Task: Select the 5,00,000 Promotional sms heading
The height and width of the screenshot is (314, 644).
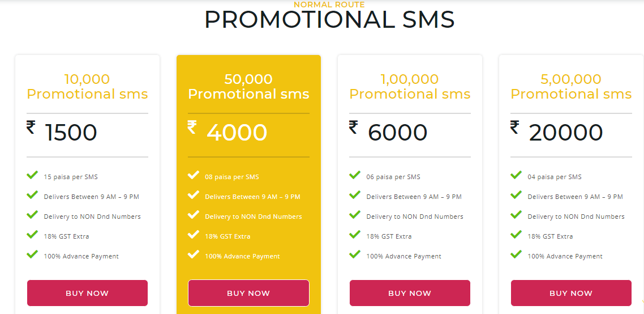Action: click(x=571, y=86)
